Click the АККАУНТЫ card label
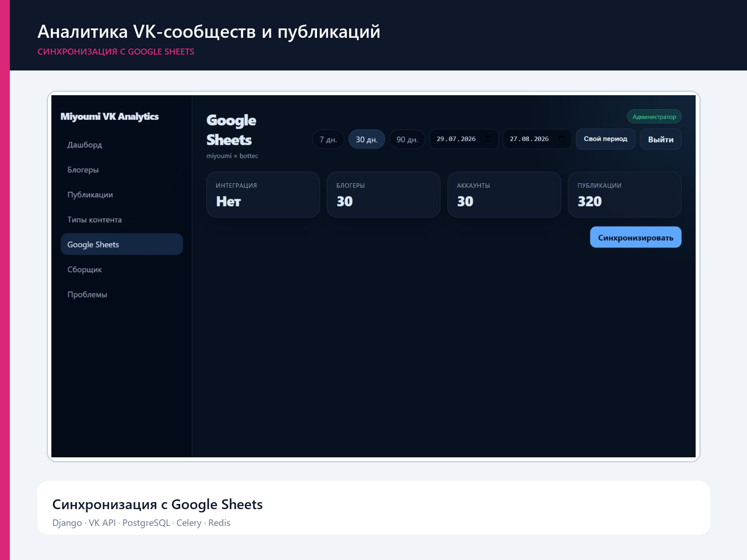747x560 pixels. click(473, 186)
